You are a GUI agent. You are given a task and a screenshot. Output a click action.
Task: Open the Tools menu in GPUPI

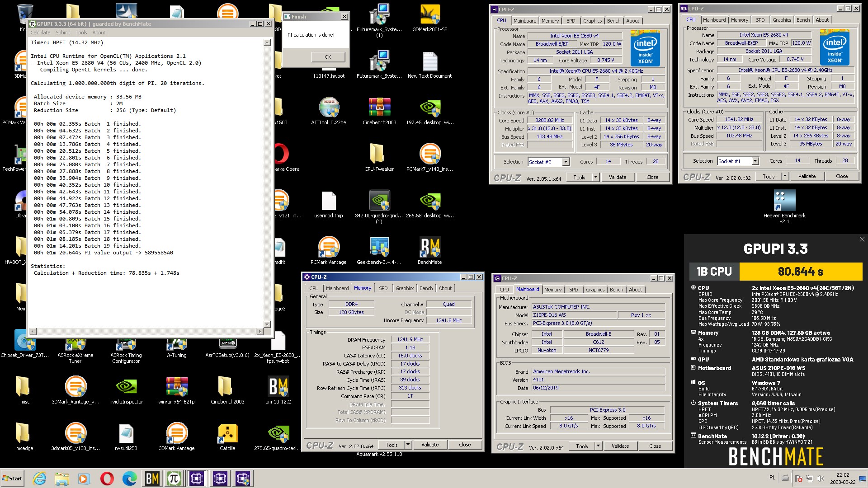(x=81, y=33)
